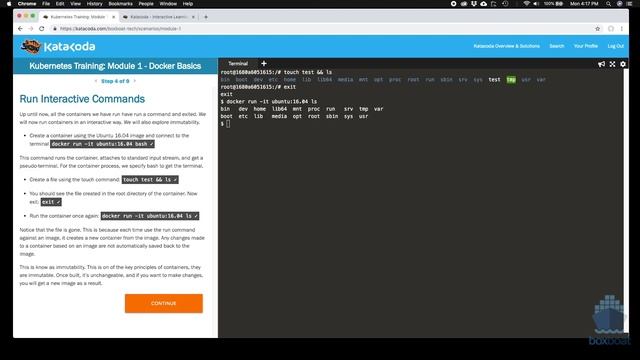Viewport: 640px width, 360px height.
Task: Go to next step chevron
Action: [135, 81]
